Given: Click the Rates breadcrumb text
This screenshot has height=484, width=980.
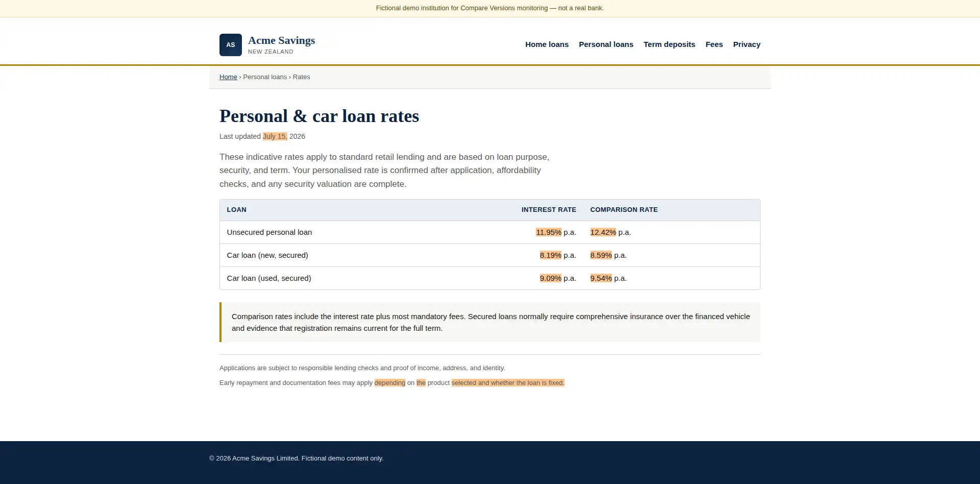Looking at the screenshot, I should tap(301, 77).
